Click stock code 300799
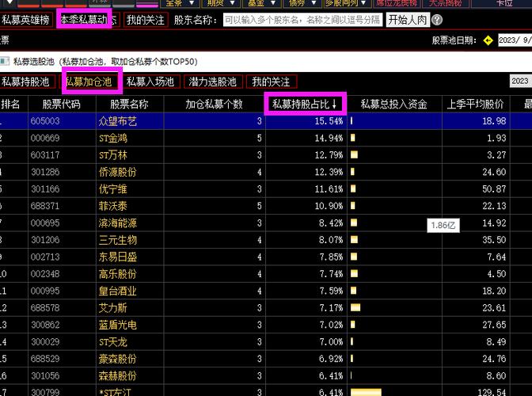 (45, 392)
